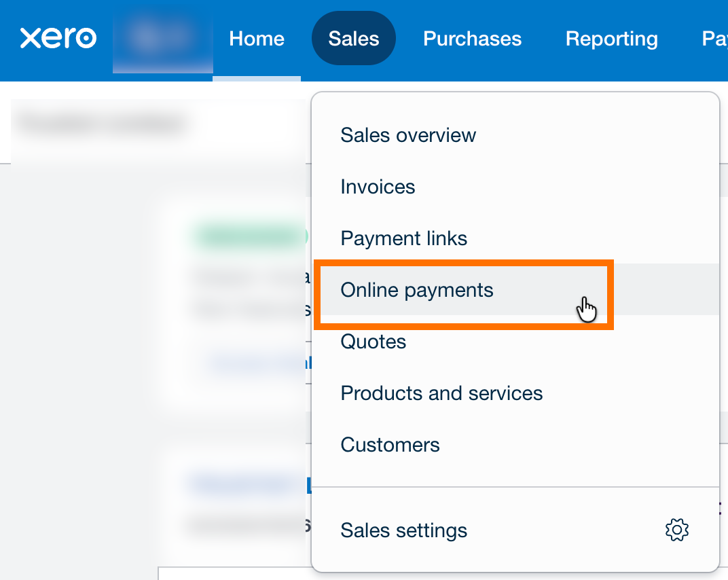
Task: Click the blurred blue link in first card
Action: point(258,363)
